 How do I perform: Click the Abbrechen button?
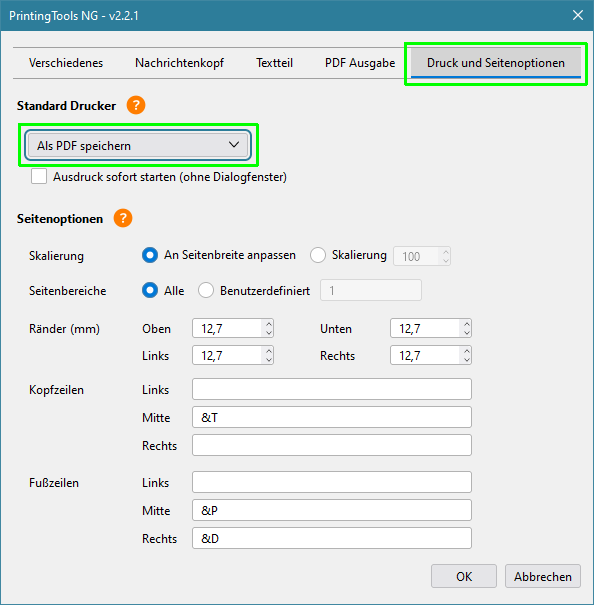click(542, 576)
